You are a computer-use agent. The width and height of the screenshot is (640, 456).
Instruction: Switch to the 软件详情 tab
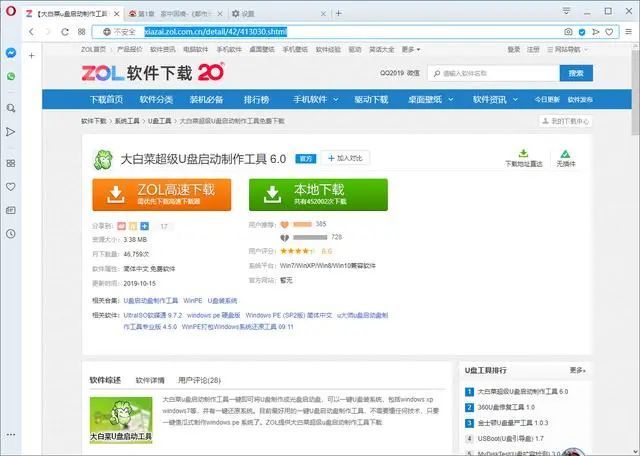pos(150,380)
